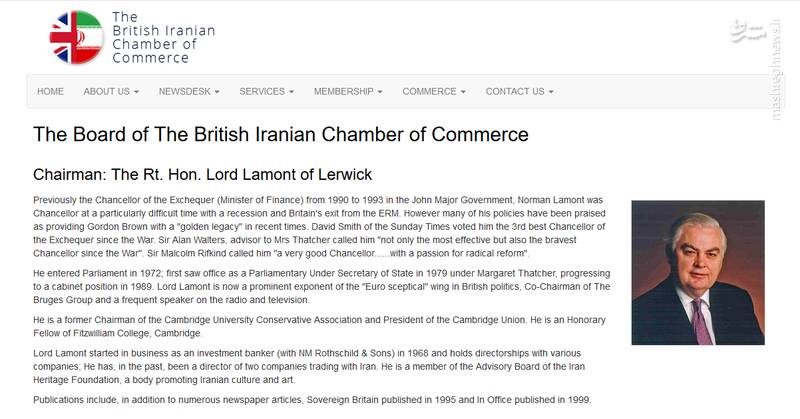800x419 pixels.
Task: Click The British Iranian Chamber of Commerce title text
Action: point(163,37)
